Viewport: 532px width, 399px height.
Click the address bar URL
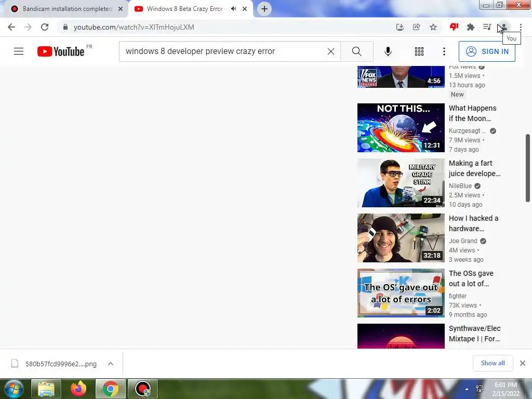tap(134, 27)
